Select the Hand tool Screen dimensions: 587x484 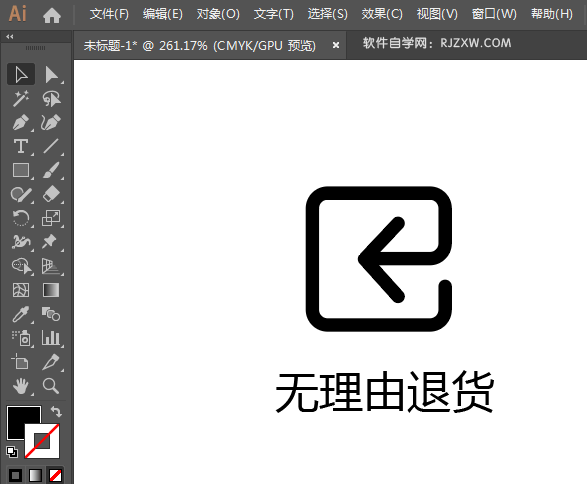coord(21,386)
